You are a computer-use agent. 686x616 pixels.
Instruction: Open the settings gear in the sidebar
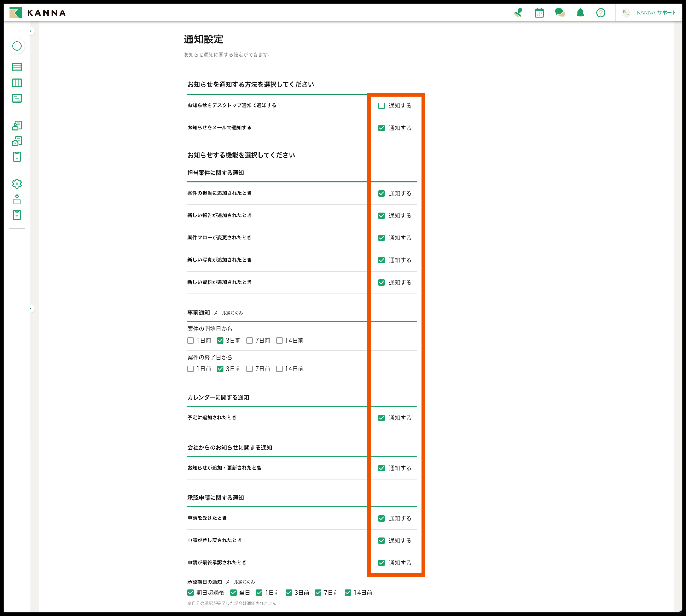click(17, 184)
